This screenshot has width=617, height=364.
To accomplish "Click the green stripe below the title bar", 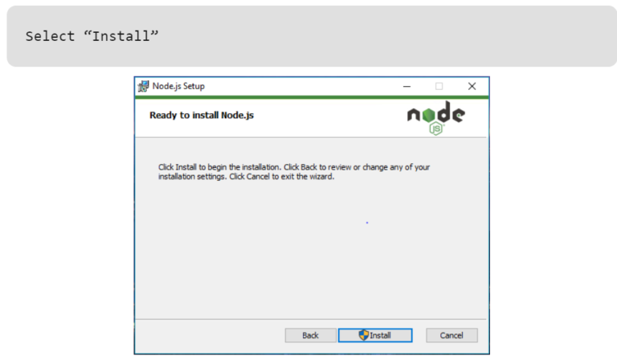I will (x=312, y=97).
